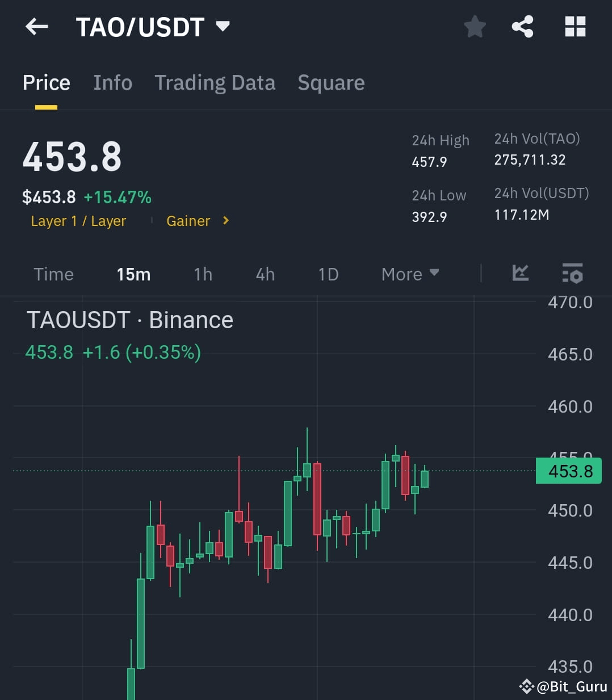612x700 pixels.
Task: Open the Square tab
Action: pos(331,82)
